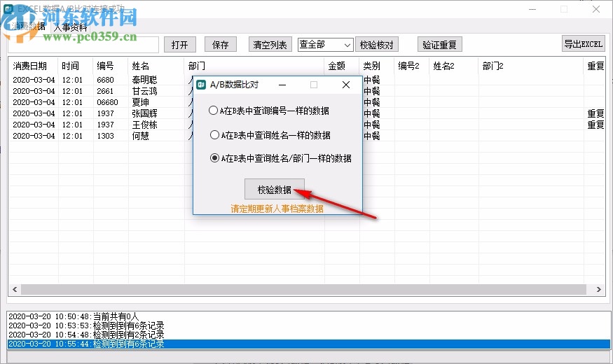Click the 编号2 column header
Image resolution: width=613 pixels, height=364 pixels.
[412, 66]
